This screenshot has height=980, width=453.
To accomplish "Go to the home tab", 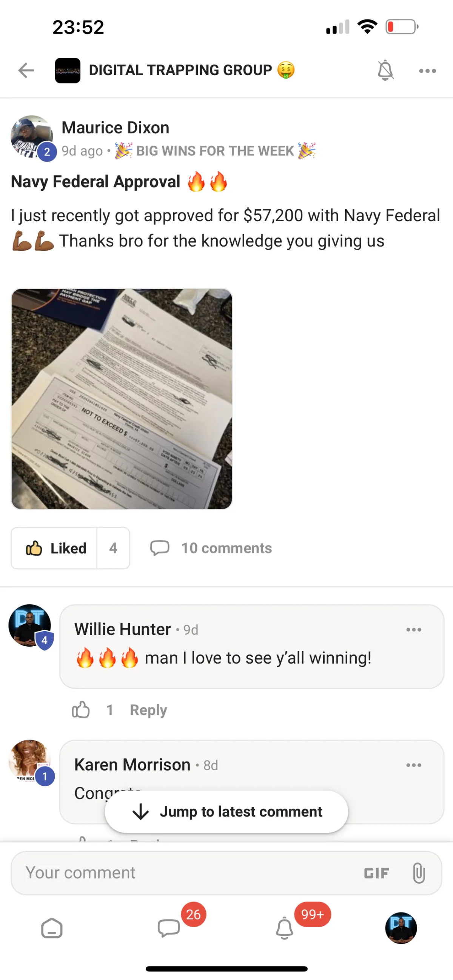I will click(x=52, y=928).
